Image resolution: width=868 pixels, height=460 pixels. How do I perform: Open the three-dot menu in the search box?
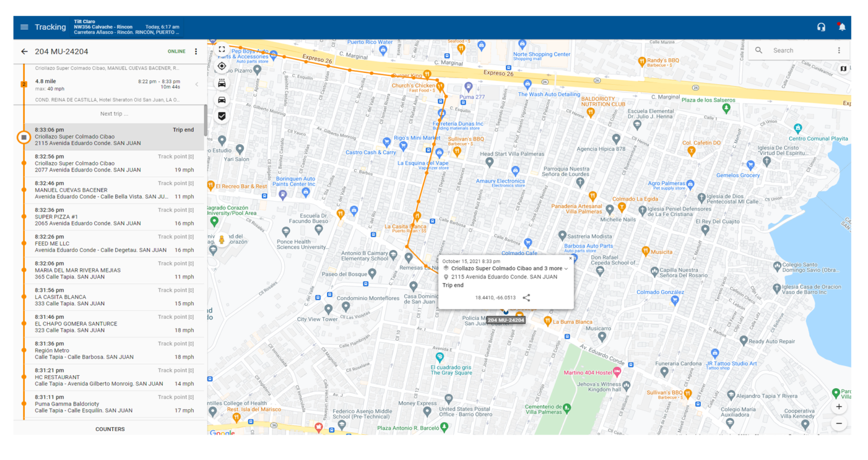click(839, 50)
